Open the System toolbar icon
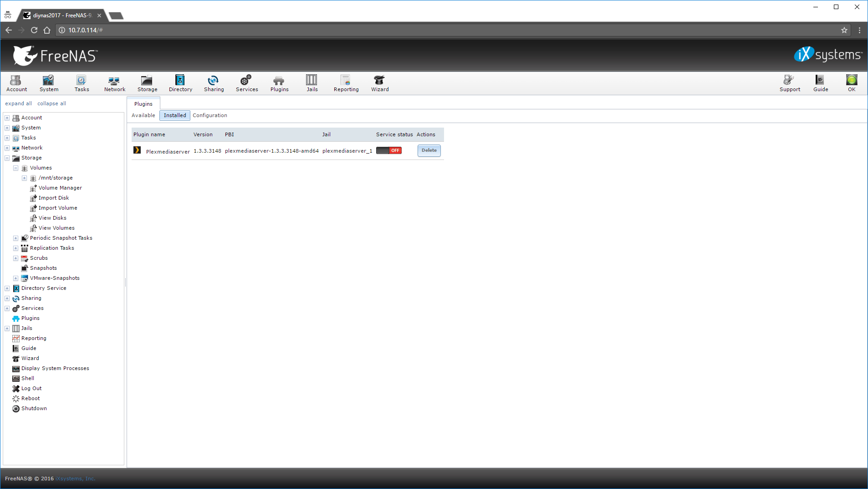 (x=49, y=83)
